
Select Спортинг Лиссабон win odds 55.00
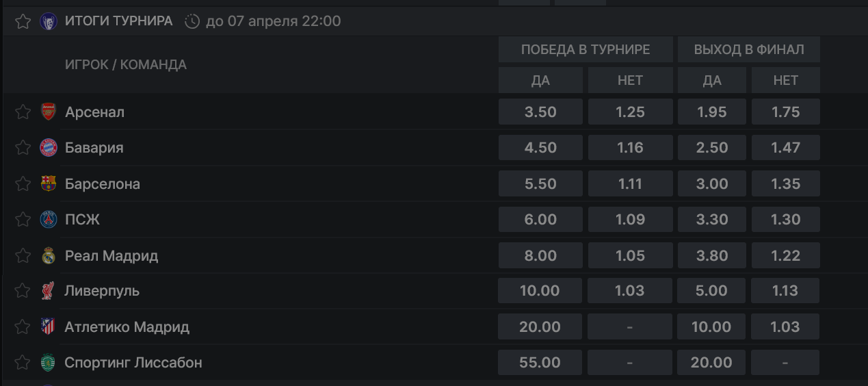[x=540, y=362]
